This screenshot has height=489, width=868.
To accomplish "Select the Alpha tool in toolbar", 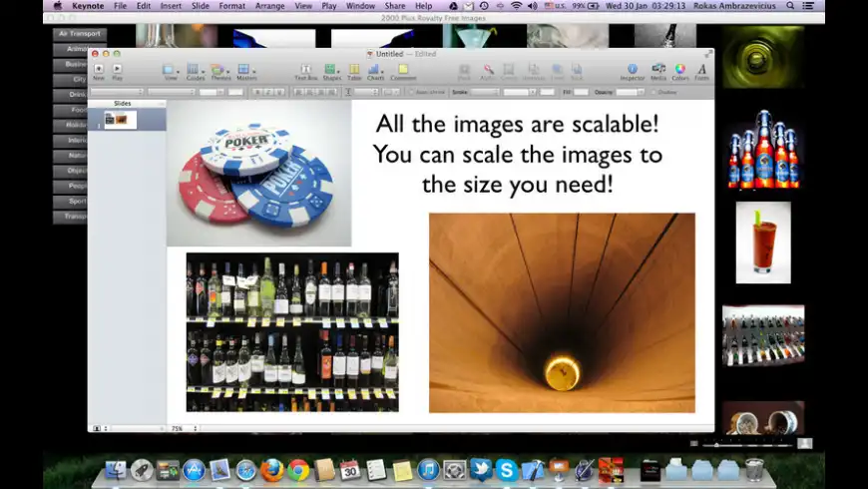I will click(x=488, y=72).
